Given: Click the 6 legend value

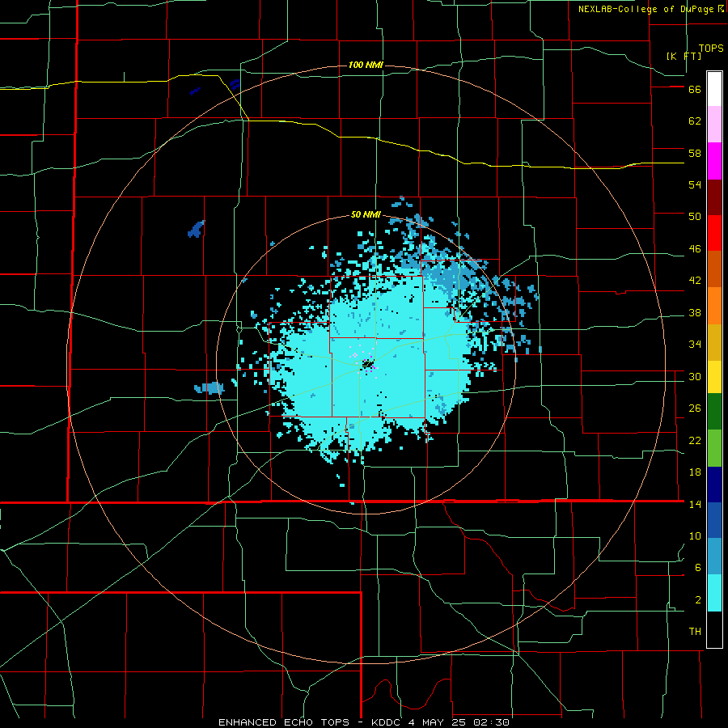Looking at the screenshot, I should point(698,568).
